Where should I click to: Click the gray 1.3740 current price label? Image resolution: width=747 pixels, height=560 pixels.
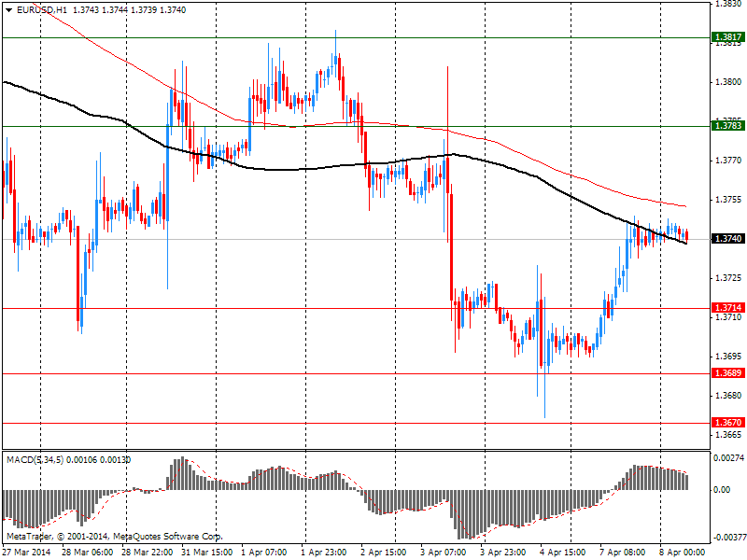pyautogui.click(x=726, y=239)
